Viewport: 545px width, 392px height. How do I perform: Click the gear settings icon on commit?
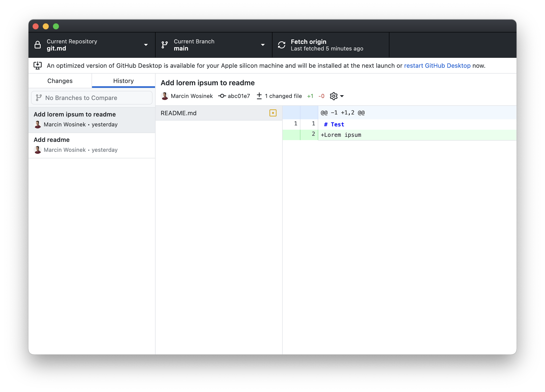tap(334, 96)
